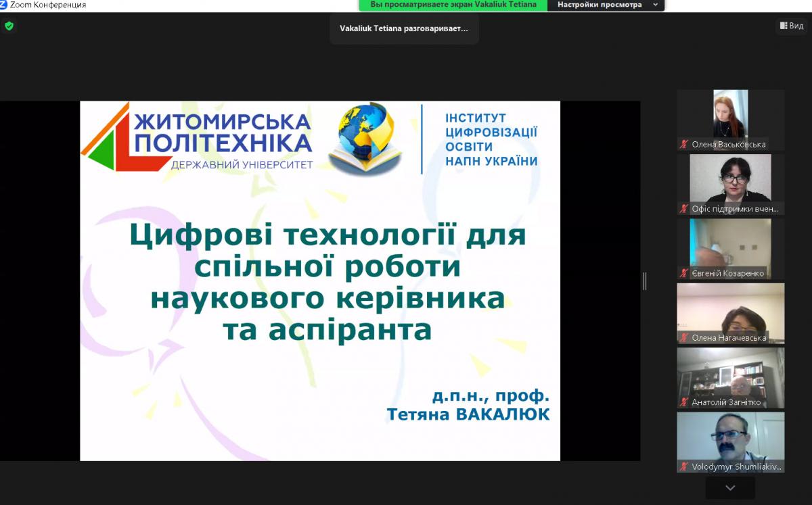This screenshot has width=812, height=505.
Task: Select Олена Васьковська video thumbnail
Action: pyautogui.click(x=731, y=120)
